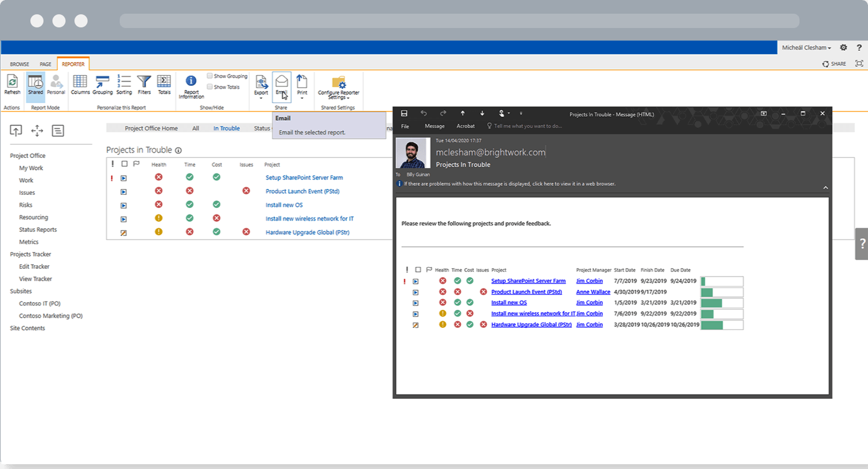
Task: Open the Filters funnel tool
Action: 144,84
